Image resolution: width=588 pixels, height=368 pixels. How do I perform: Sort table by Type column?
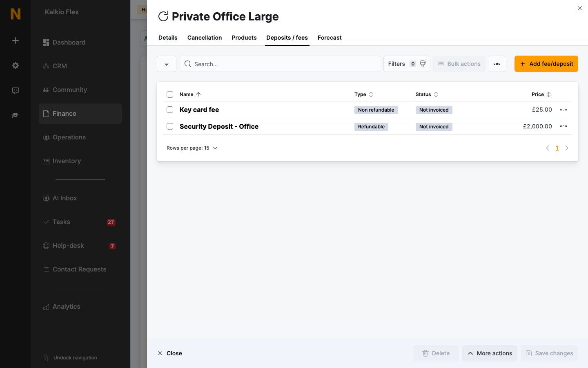[x=364, y=94]
